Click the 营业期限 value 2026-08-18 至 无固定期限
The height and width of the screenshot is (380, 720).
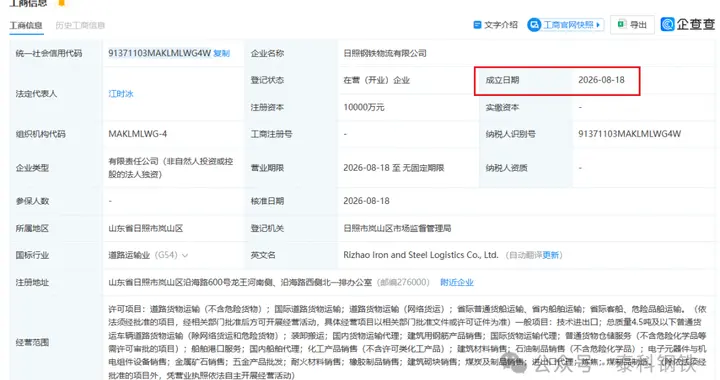pyautogui.click(x=394, y=168)
